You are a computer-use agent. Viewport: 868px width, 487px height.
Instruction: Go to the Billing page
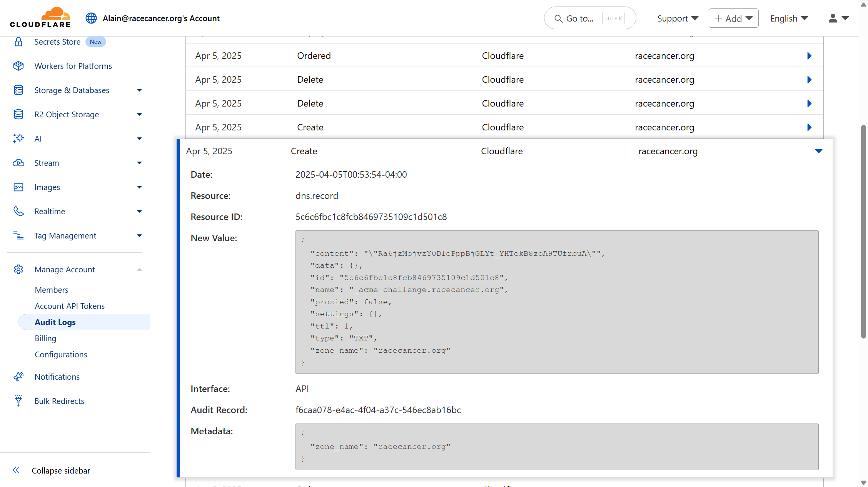click(45, 338)
